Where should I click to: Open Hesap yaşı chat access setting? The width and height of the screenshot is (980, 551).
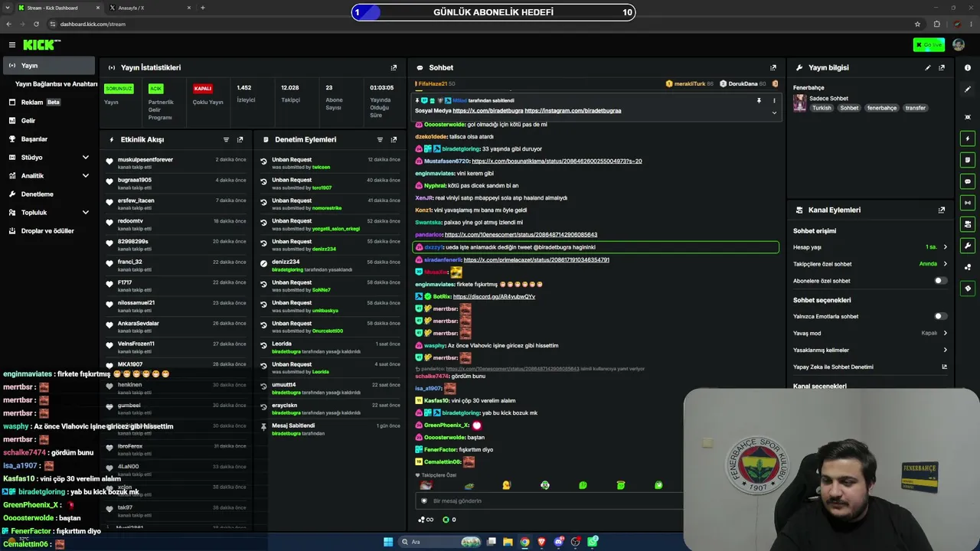pyautogui.click(x=870, y=247)
